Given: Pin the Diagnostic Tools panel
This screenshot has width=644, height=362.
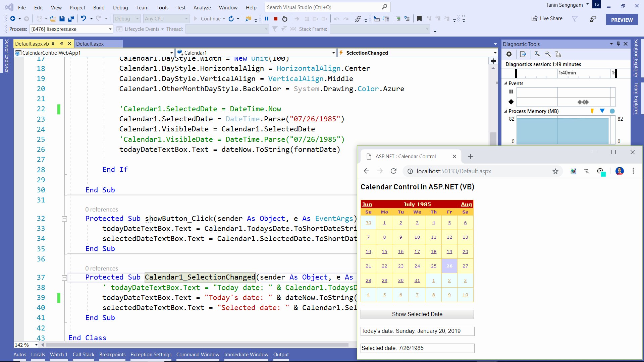Looking at the screenshot, I should (x=618, y=44).
